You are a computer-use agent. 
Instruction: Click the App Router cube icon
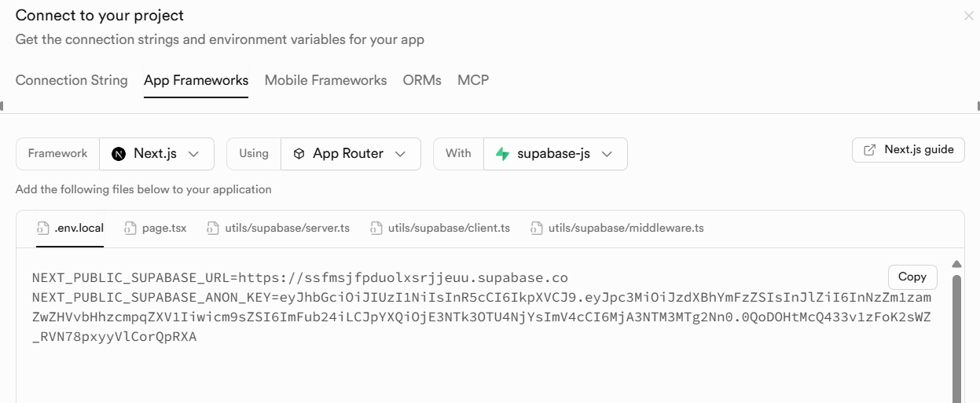pos(299,154)
